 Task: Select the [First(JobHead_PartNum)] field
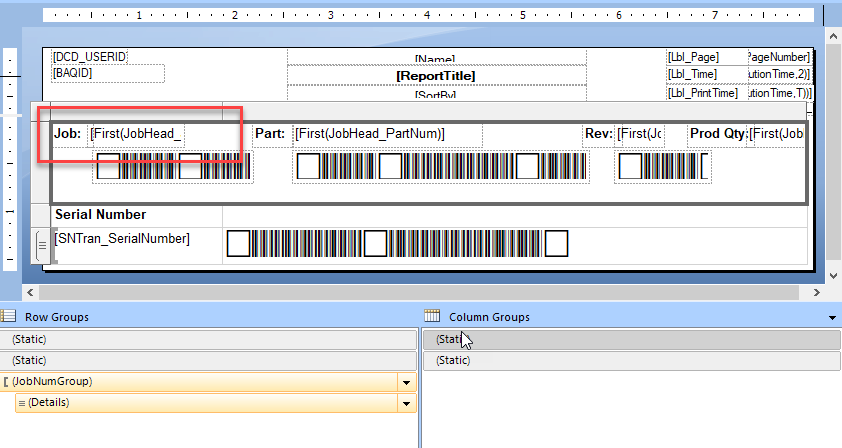[387, 134]
